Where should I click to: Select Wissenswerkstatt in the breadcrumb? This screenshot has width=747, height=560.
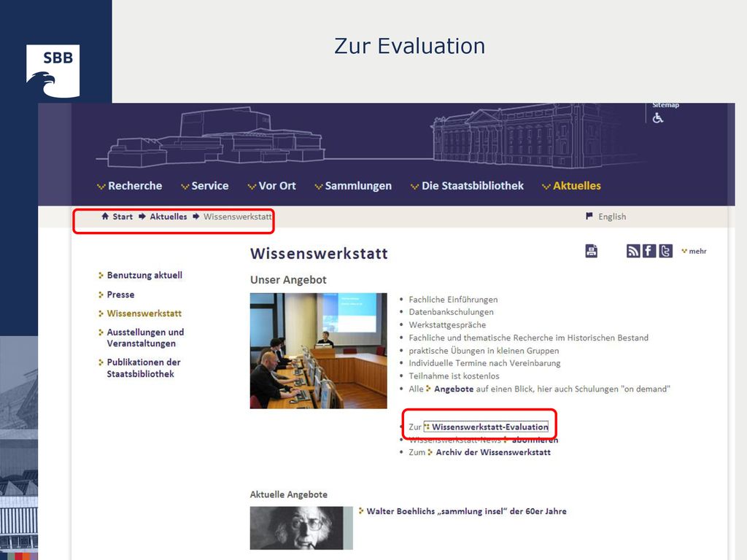point(238,217)
